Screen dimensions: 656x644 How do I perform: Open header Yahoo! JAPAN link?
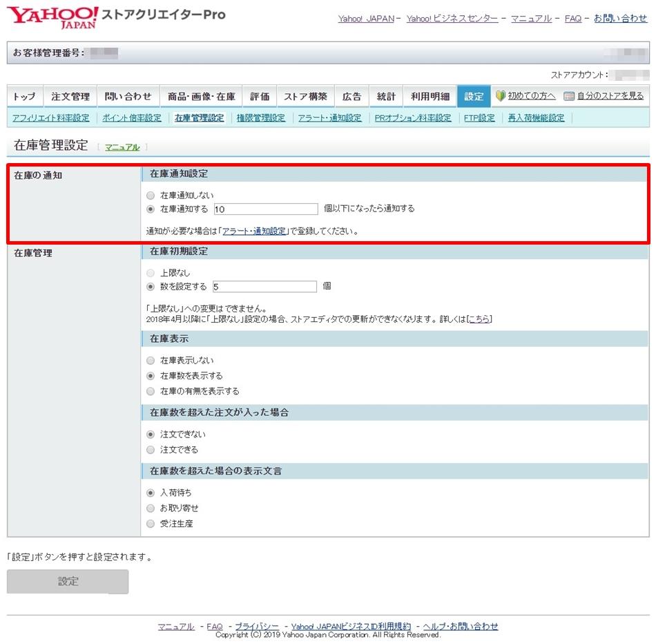(x=366, y=19)
